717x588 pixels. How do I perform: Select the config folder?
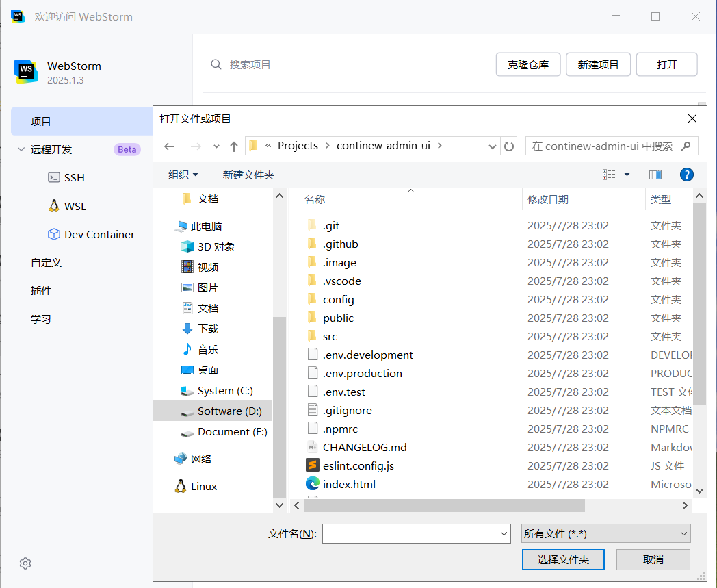[x=330, y=299]
